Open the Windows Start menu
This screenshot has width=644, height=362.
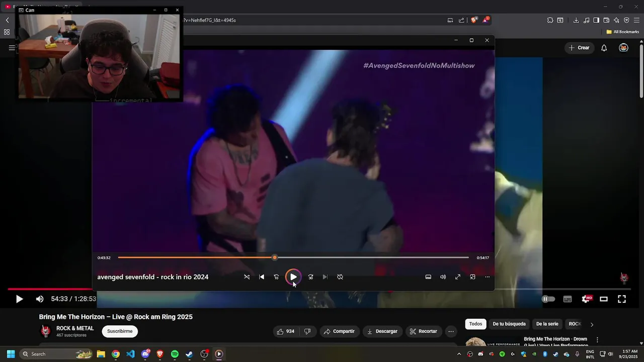pyautogui.click(x=11, y=354)
